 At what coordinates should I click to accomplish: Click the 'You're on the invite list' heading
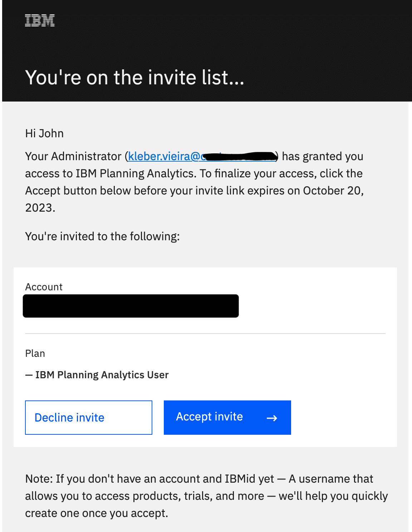pyautogui.click(x=134, y=77)
